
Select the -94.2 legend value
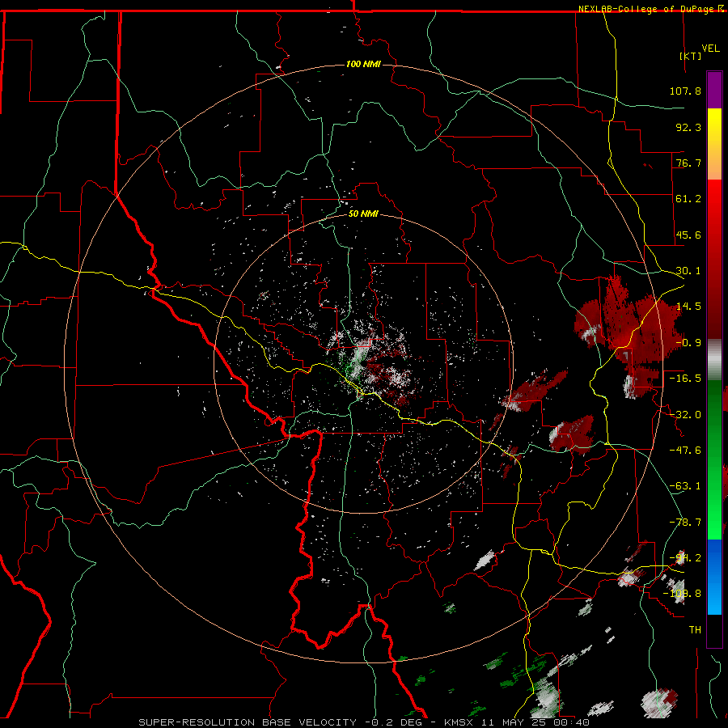pos(685,558)
